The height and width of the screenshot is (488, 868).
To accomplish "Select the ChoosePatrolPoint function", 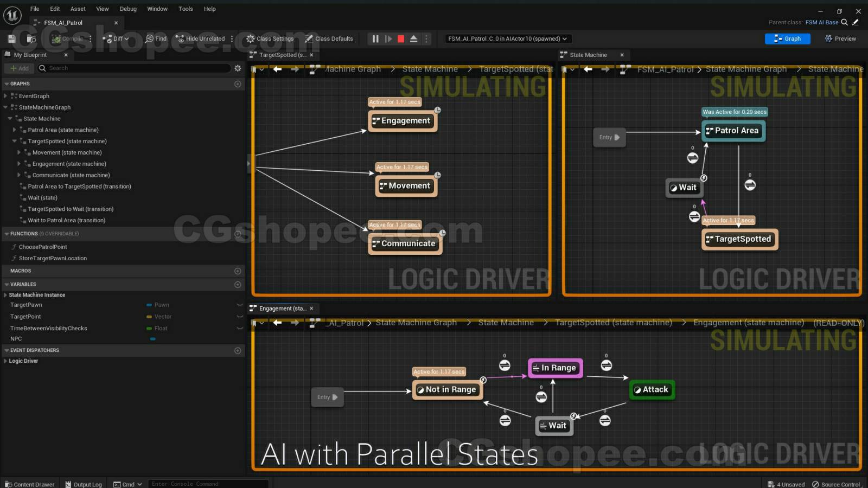I will pos(43,247).
